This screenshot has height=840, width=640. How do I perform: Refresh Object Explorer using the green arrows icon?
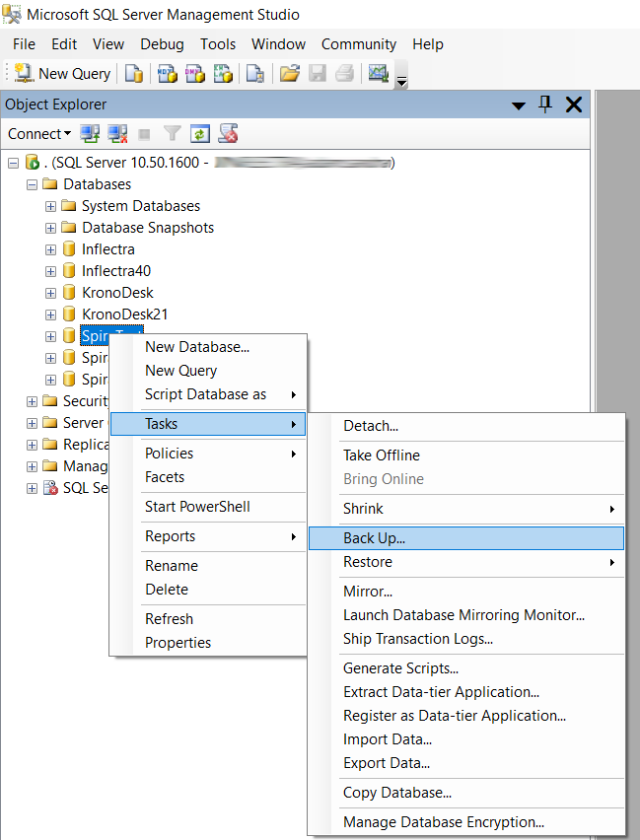pos(200,134)
